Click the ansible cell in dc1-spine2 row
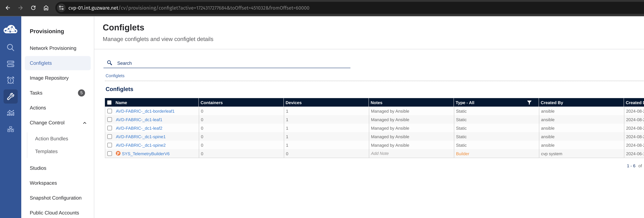 pos(547,145)
